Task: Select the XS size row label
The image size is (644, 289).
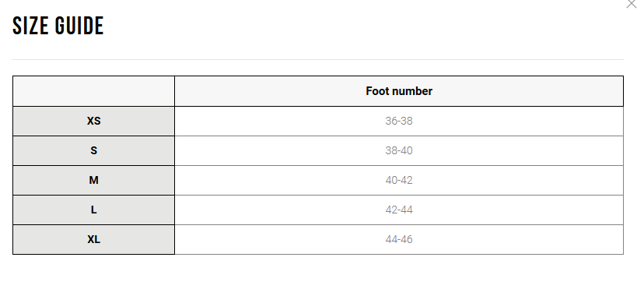Action: click(93, 121)
